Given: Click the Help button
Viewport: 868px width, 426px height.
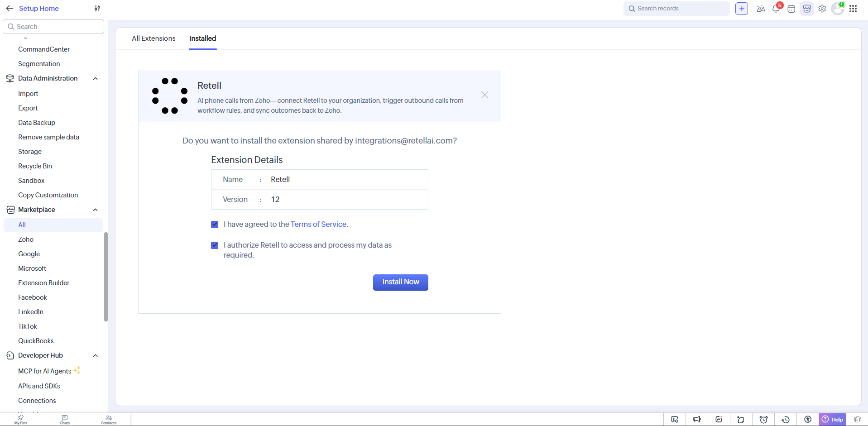Looking at the screenshot, I should pos(833,419).
